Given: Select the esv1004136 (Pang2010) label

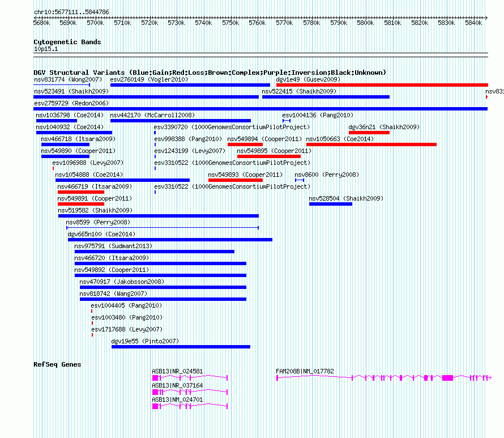Looking at the screenshot, I should [x=318, y=115].
